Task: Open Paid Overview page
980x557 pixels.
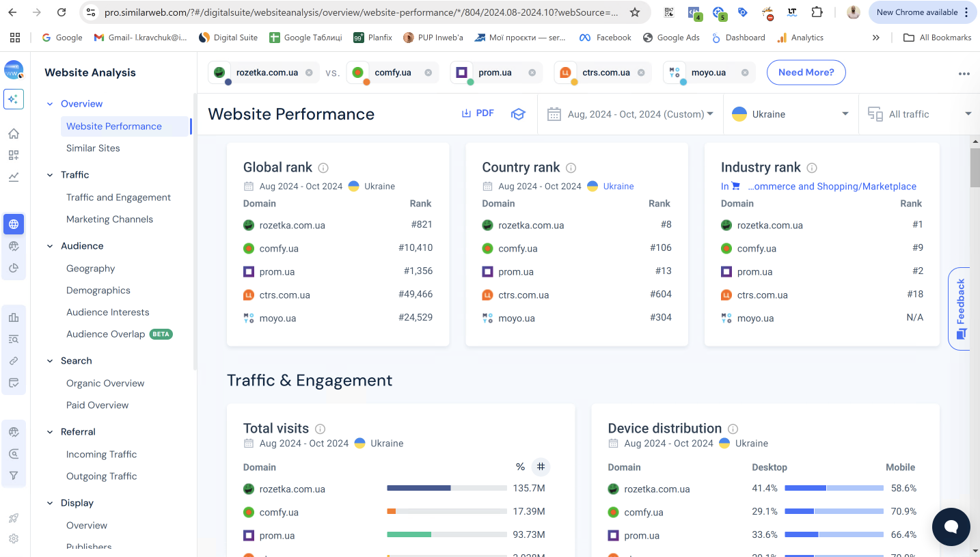Action: pos(97,405)
